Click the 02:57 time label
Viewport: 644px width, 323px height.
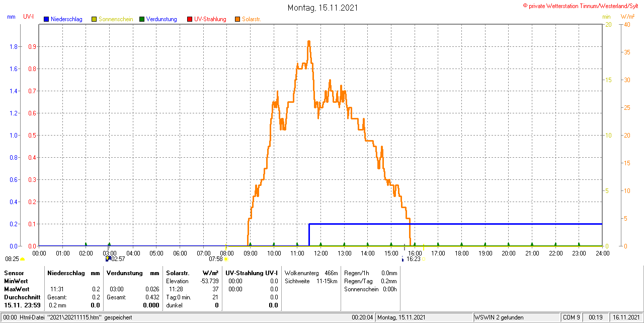pyautogui.click(x=118, y=259)
